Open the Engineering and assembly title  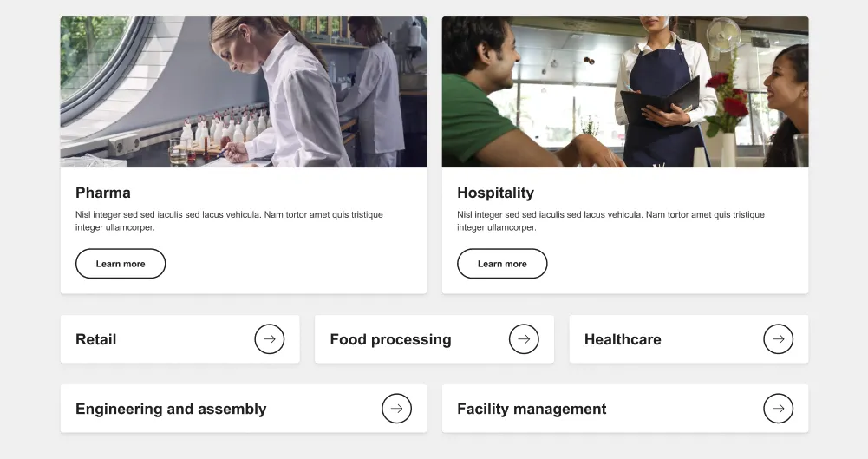click(x=171, y=409)
